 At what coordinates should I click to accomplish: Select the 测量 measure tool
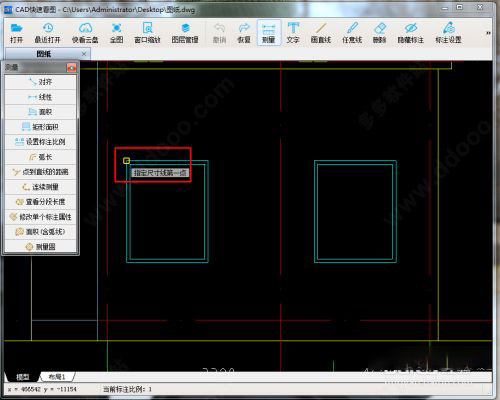(x=269, y=33)
